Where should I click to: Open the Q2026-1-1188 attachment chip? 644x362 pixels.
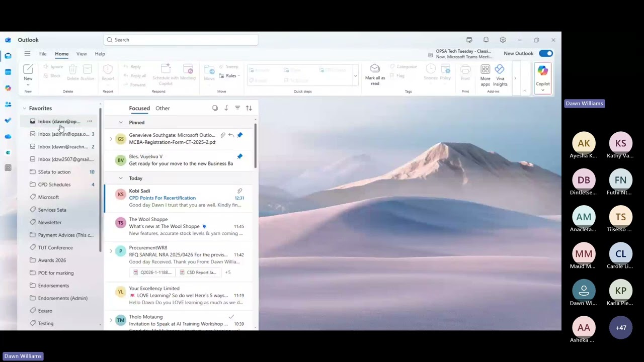[152, 273]
